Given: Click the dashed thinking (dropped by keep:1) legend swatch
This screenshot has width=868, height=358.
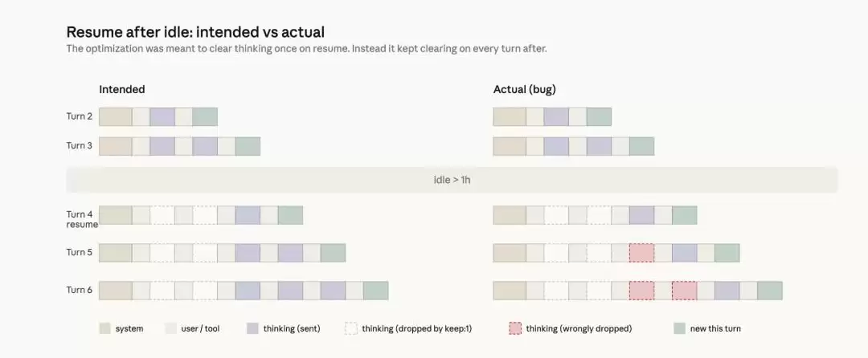Looking at the screenshot, I should [350, 328].
